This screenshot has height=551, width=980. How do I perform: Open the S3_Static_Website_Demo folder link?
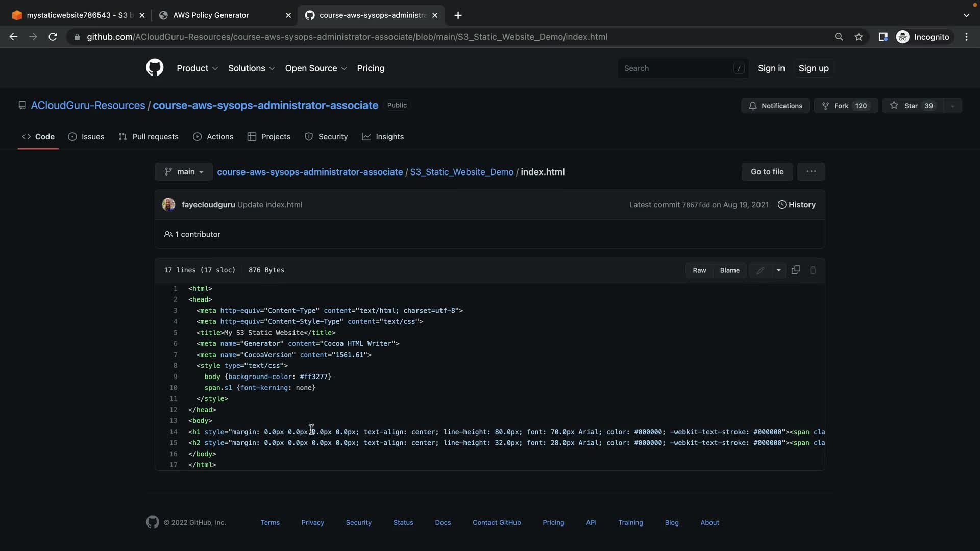click(461, 172)
